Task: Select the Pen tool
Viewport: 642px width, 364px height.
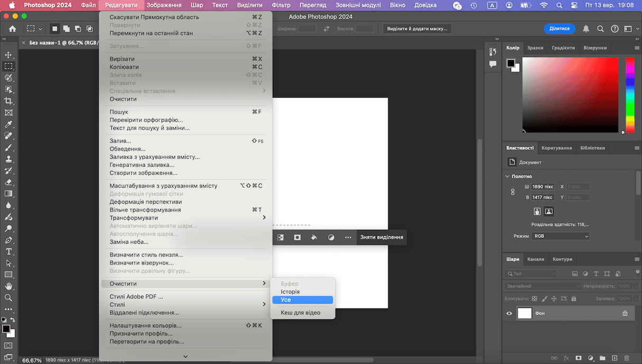Action: tap(8, 240)
